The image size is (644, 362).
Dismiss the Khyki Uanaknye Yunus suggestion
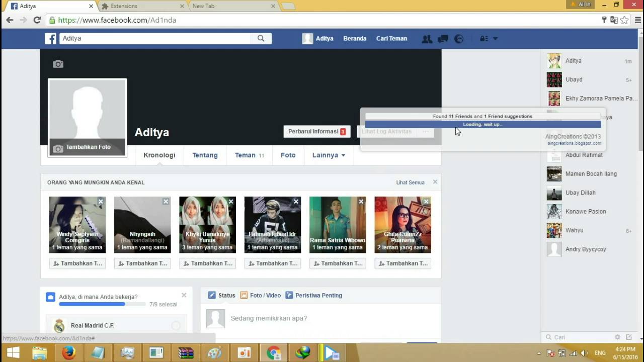(231, 202)
